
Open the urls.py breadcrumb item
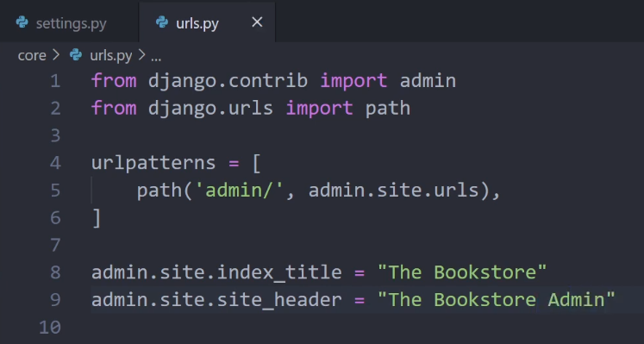click(111, 55)
